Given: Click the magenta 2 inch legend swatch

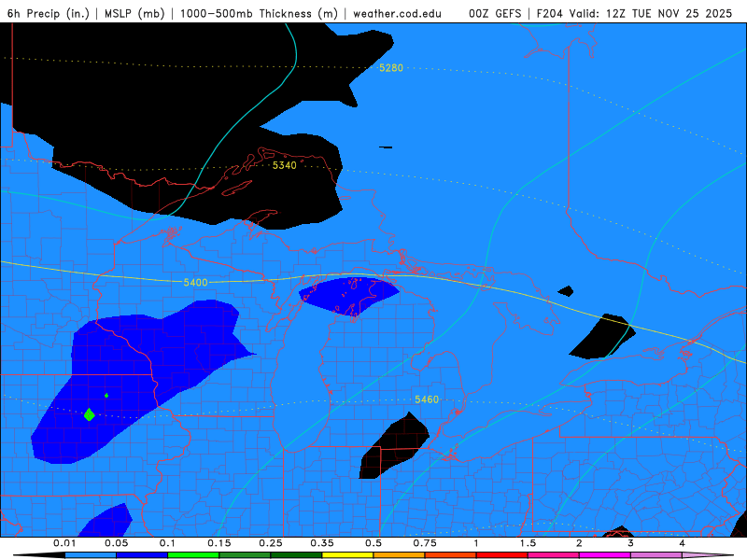Looking at the screenshot, I should 605,555.
